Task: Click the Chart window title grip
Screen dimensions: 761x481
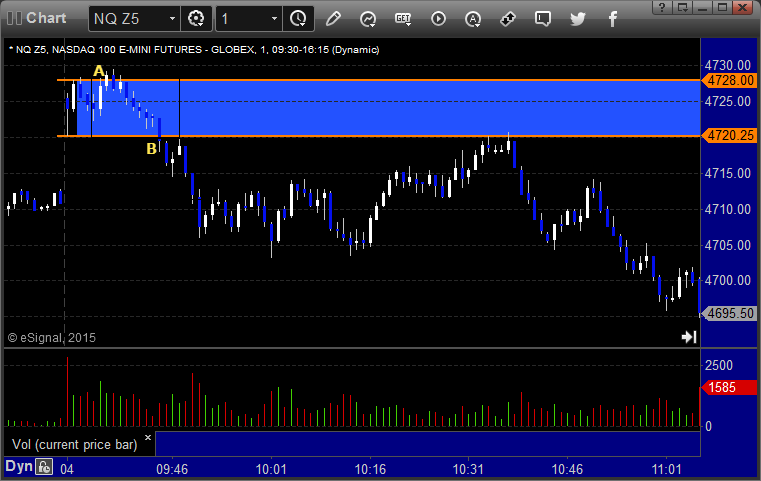Action: (15, 18)
